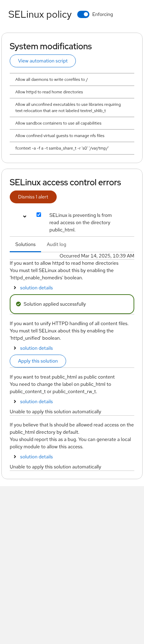Click the View automation script button
The height and width of the screenshot is (644, 144).
pos(43,61)
